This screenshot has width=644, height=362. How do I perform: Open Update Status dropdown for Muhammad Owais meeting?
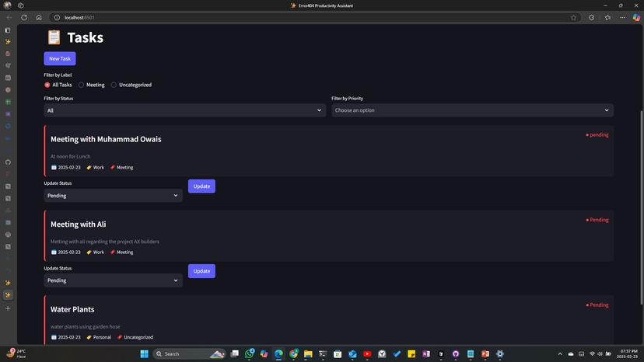coord(113,196)
